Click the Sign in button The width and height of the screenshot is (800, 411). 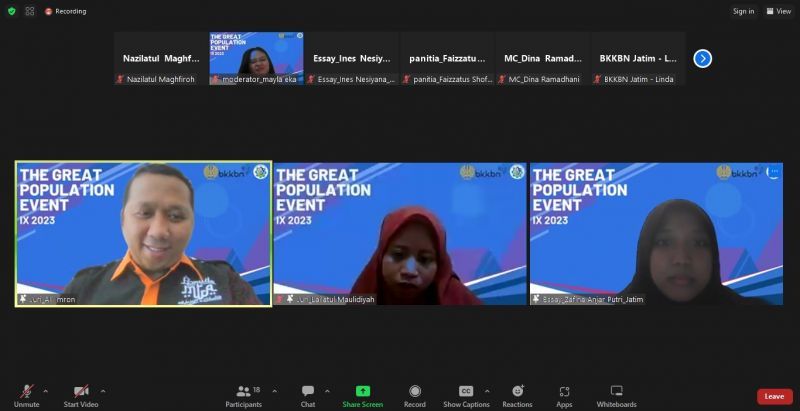pyautogui.click(x=743, y=11)
